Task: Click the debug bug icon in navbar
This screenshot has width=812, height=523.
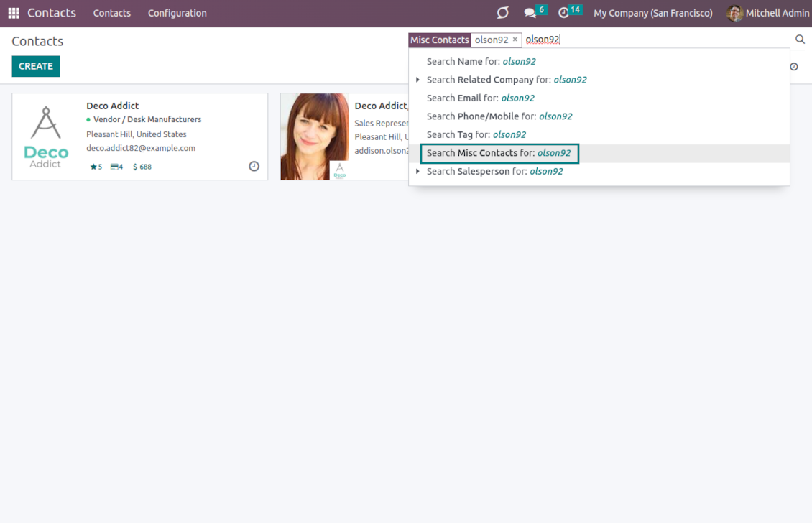Action: click(x=503, y=13)
